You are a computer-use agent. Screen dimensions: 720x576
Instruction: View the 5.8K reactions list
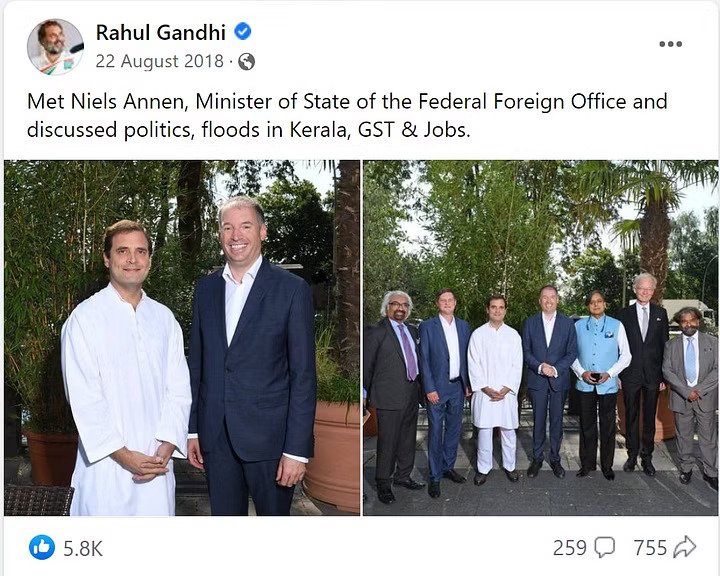coord(82,548)
